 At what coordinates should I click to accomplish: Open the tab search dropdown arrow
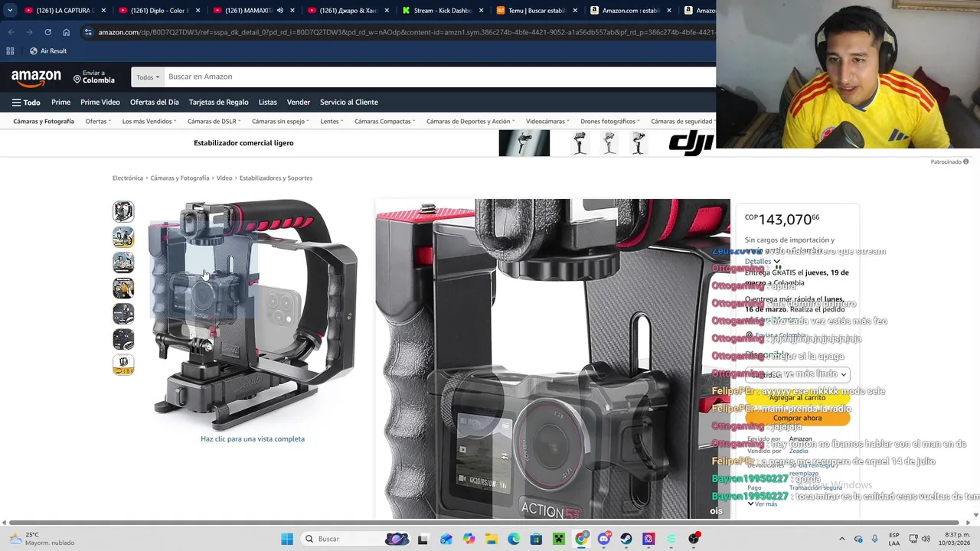(x=9, y=11)
